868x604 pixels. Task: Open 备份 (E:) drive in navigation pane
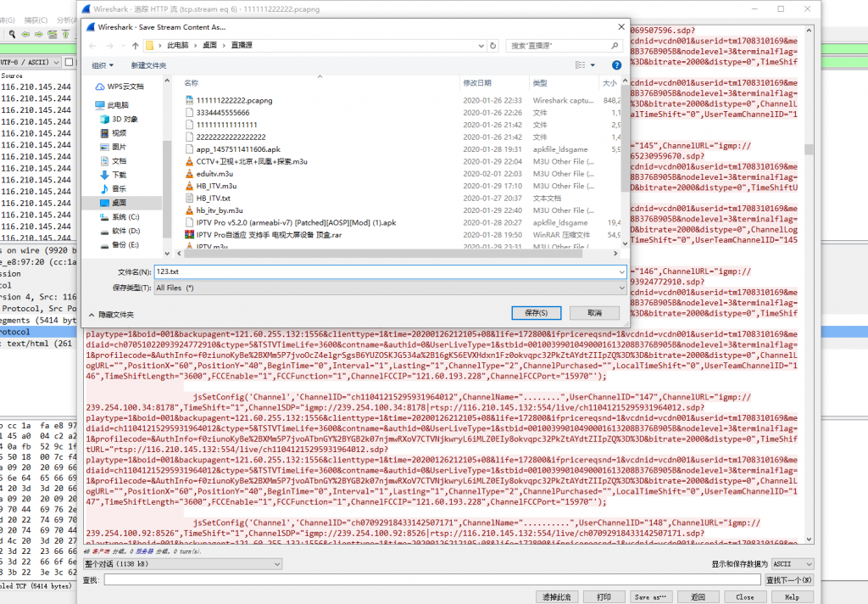[120, 244]
